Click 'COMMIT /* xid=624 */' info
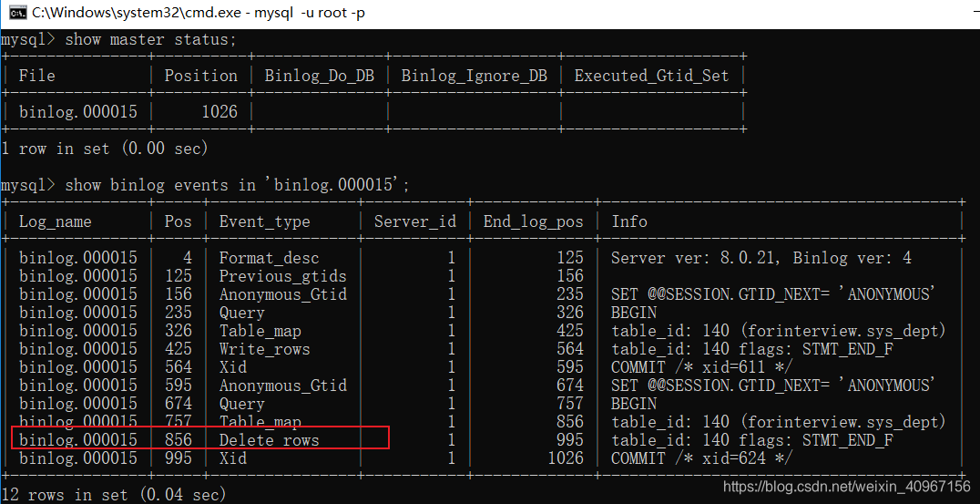This screenshot has height=504, width=980. 701,459
